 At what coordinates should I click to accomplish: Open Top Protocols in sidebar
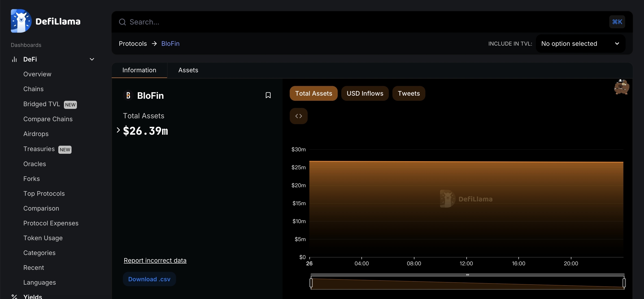tap(44, 193)
